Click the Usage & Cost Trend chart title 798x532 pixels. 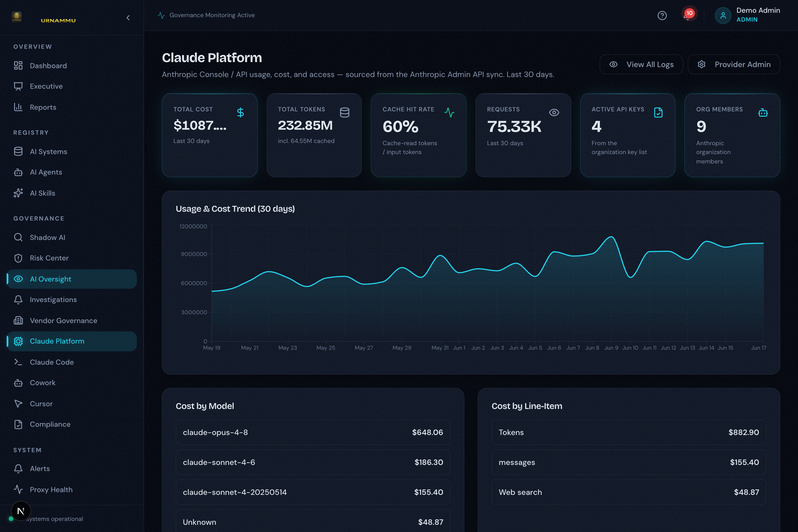coord(235,209)
